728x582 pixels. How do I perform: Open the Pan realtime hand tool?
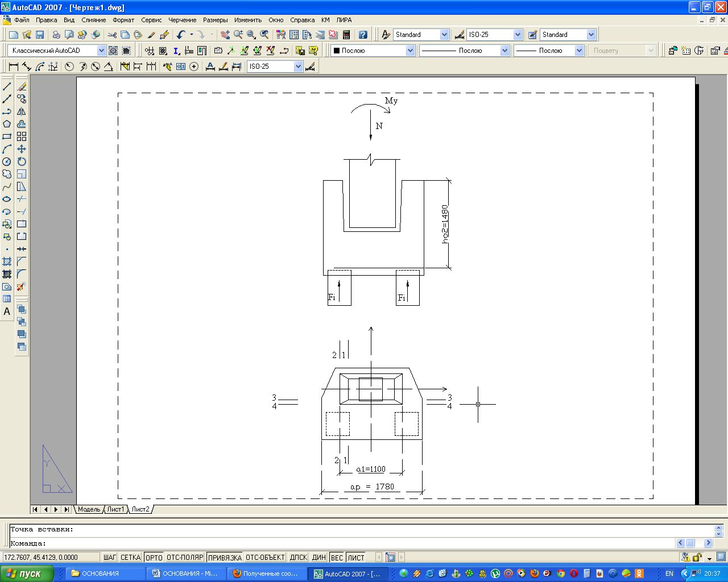pos(225,35)
